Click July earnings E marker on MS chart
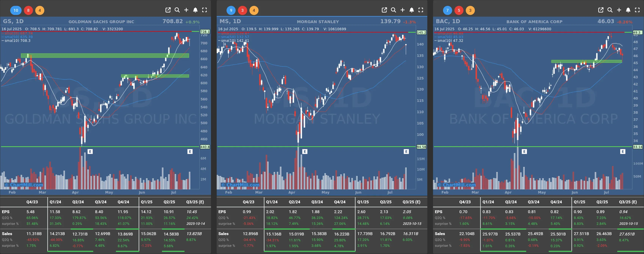The image size is (644, 254). pos(406,151)
